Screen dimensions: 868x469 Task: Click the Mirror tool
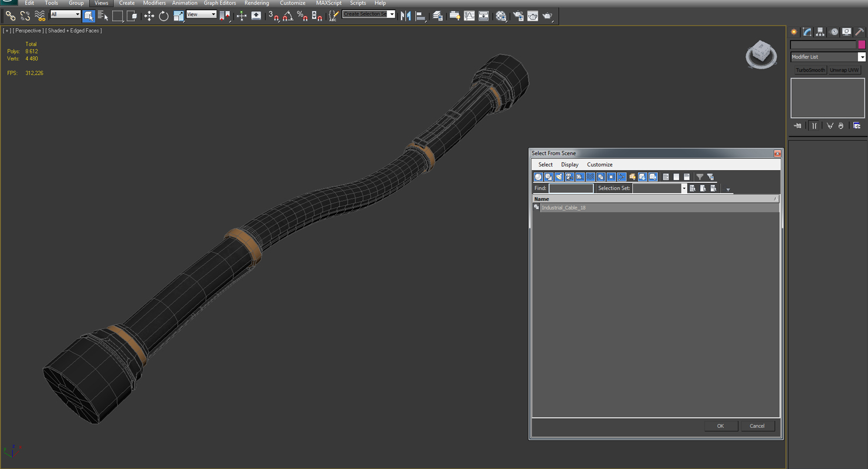[406, 16]
